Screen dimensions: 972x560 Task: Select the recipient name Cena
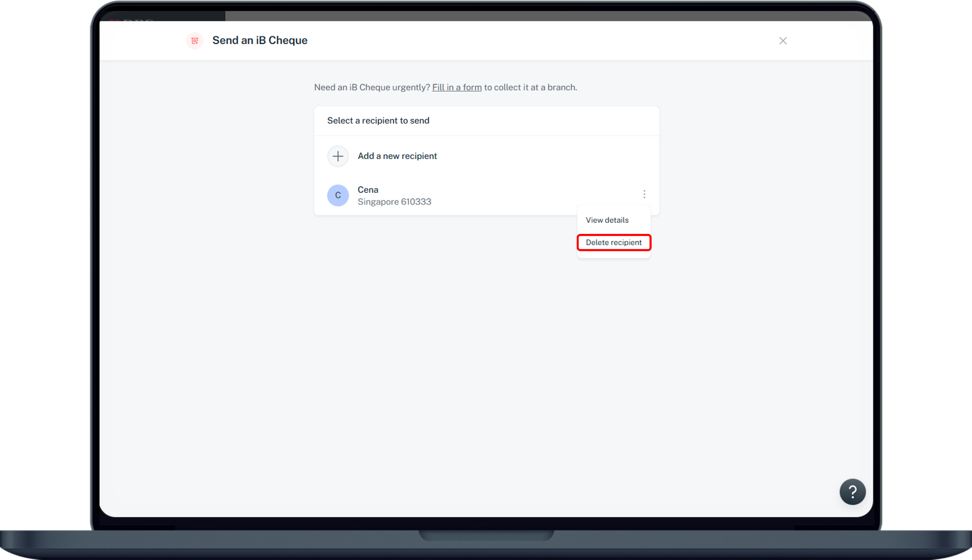(x=368, y=190)
